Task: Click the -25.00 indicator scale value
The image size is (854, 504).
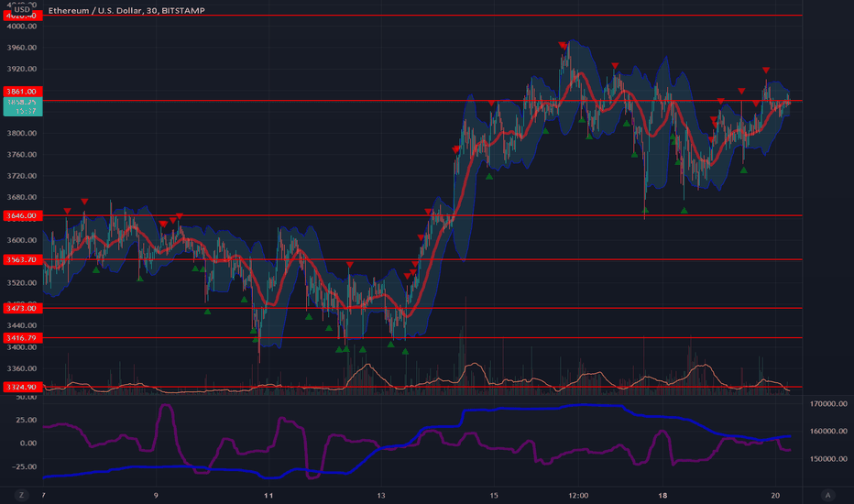Action: point(26,466)
